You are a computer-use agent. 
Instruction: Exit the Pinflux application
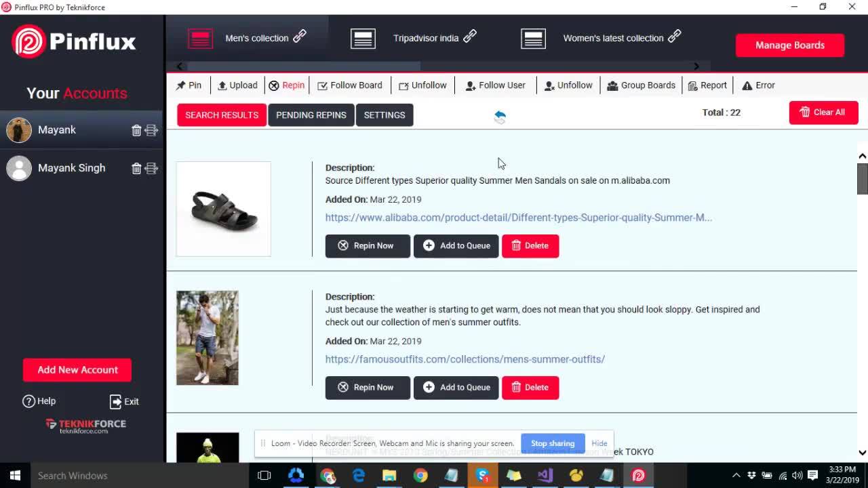(x=124, y=401)
